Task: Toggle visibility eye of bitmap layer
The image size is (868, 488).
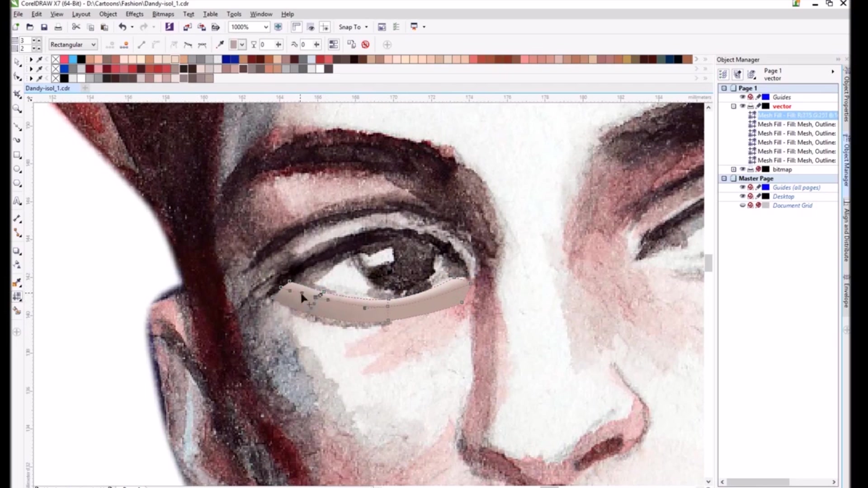Action: 742,169
